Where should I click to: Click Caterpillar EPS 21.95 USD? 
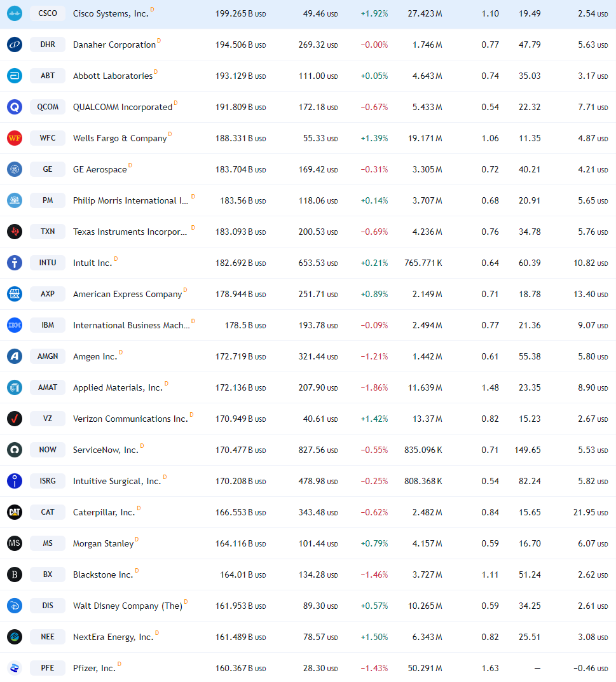pyautogui.click(x=591, y=512)
